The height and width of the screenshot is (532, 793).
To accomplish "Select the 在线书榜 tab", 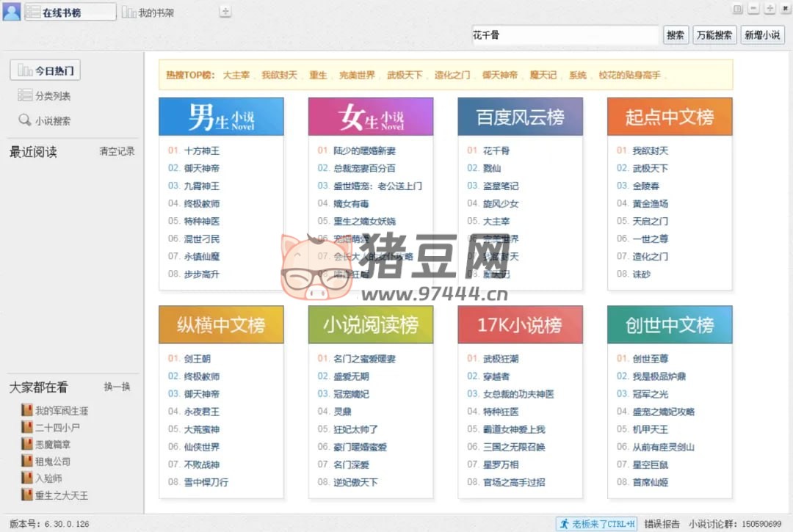I will click(70, 12).
